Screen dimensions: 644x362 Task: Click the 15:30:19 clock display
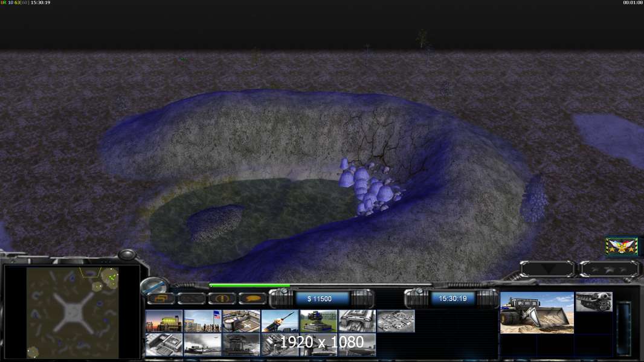[x=452, y=299]
